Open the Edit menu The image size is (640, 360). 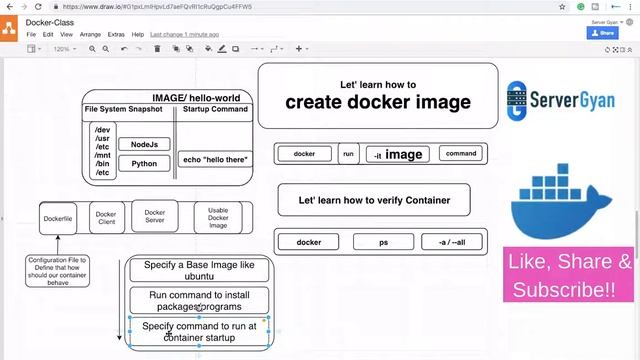(x=48, y=35)
